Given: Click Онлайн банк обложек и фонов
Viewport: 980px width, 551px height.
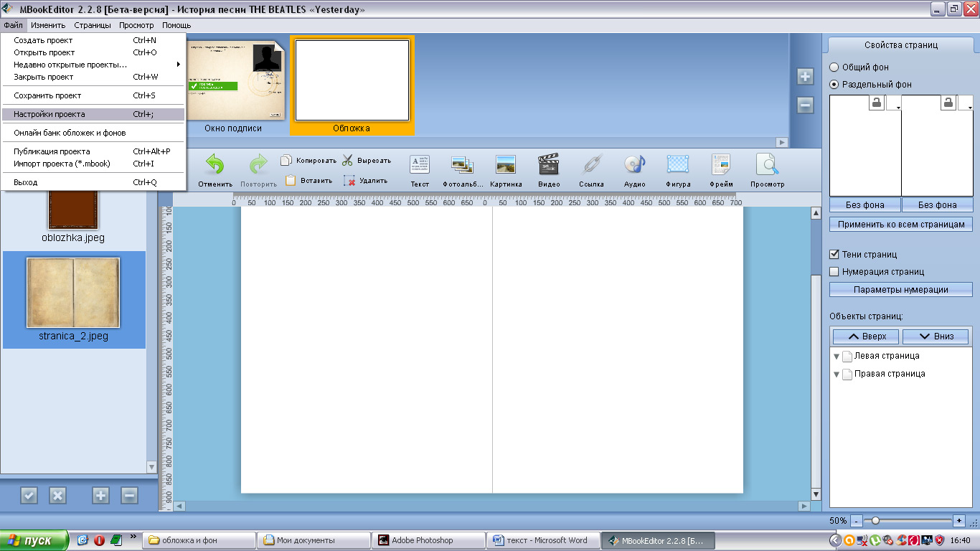Looking at the screenshot, I should pyautogui.click(x=93, y=133).
